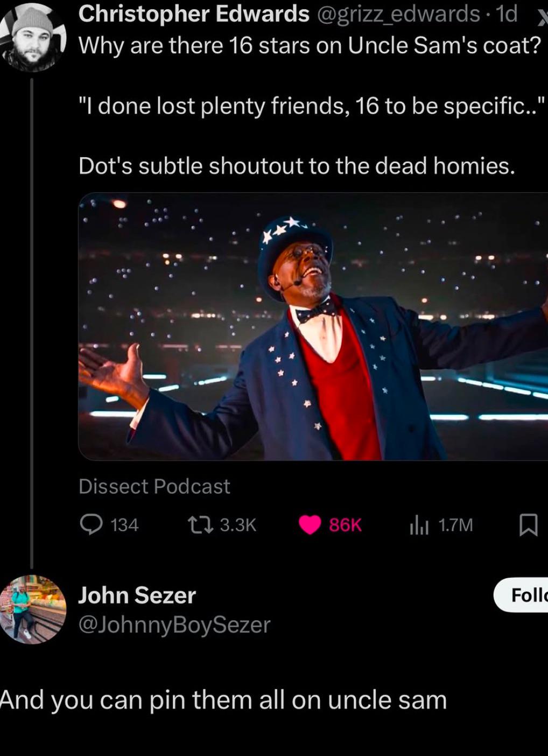This screenshot has height=756, width=548.
Task: Select the John Sezer display name
Action: pos(137,595)
